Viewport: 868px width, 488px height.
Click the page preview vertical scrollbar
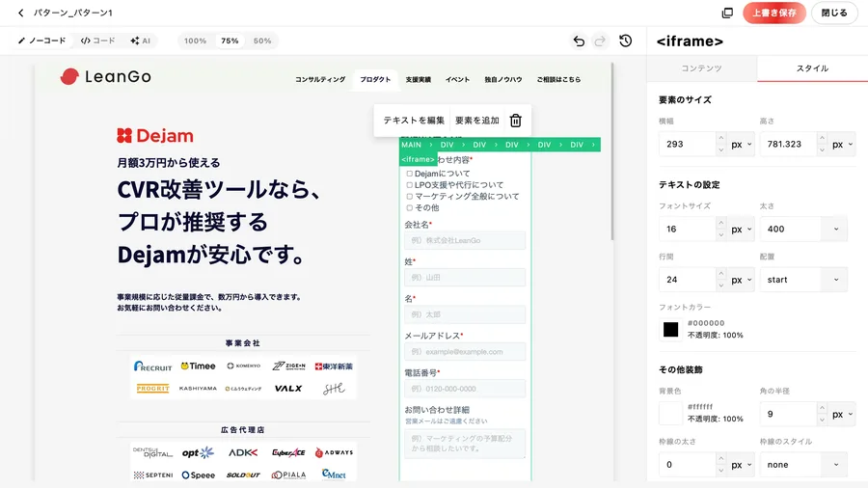[x=611, y=152]
